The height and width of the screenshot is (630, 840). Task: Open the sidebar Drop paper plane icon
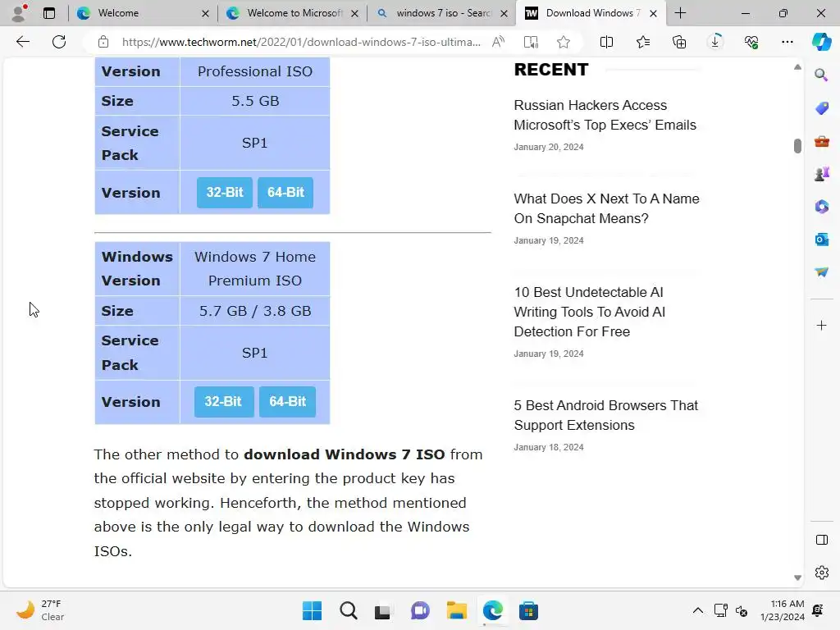821,272
